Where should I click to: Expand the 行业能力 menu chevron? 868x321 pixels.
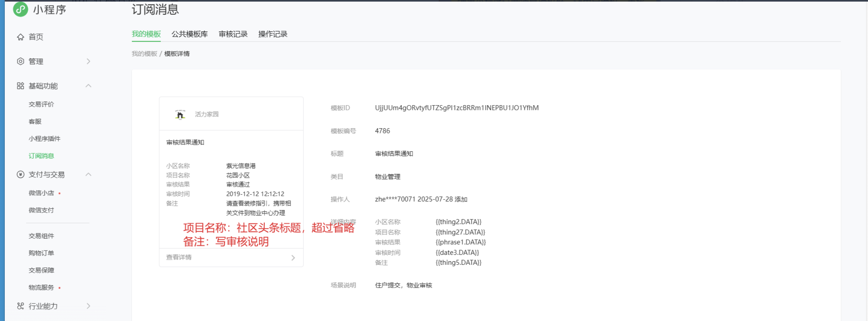pyautogui.click(x=88, y=306)
